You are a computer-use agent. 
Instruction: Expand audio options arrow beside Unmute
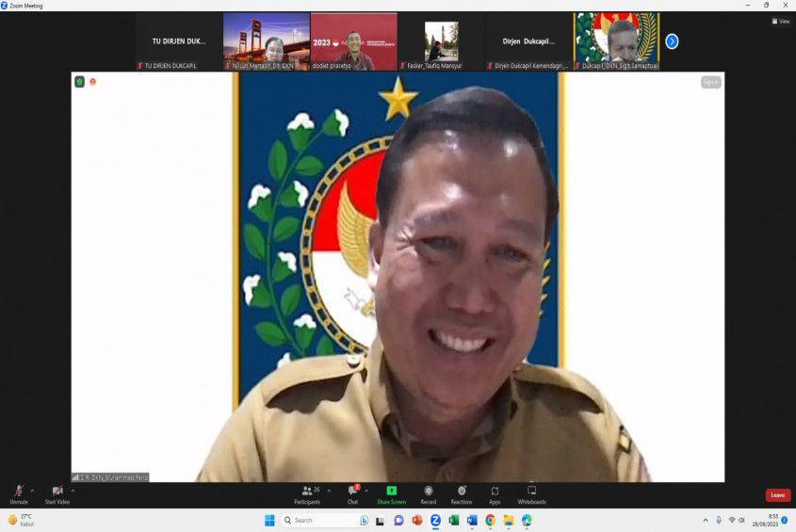(x=32, y=491)
